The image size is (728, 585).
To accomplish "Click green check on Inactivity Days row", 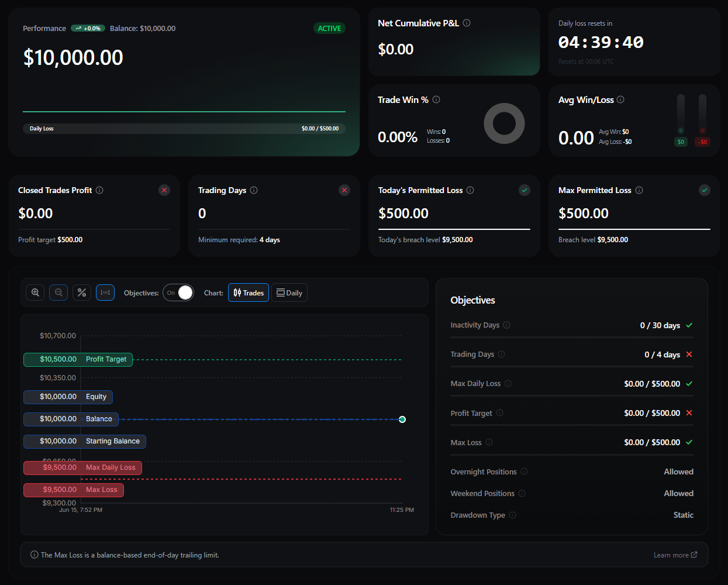I will pos(689,325).
